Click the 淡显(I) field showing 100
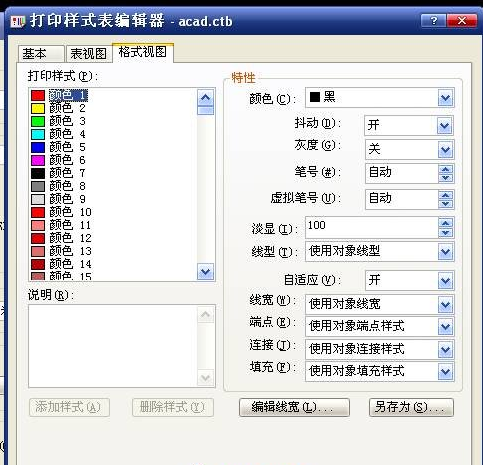Viewport: 483px width, 465px height. [371, 228]
